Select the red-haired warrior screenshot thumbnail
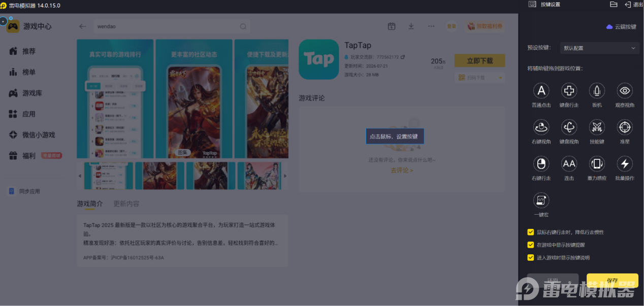This screenshot has height=306, width=644. [x=159, y=176]
